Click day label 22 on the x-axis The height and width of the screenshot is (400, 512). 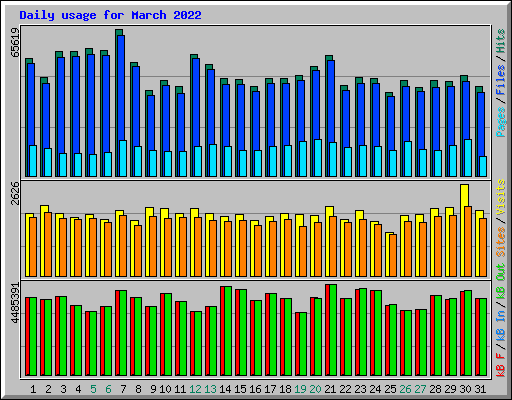point(345,389)
